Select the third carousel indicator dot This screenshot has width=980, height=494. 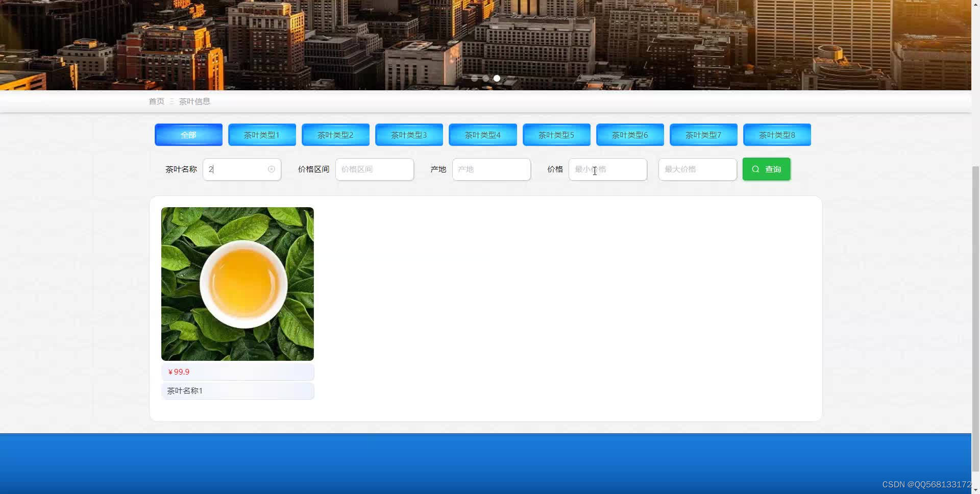[497, 78]
